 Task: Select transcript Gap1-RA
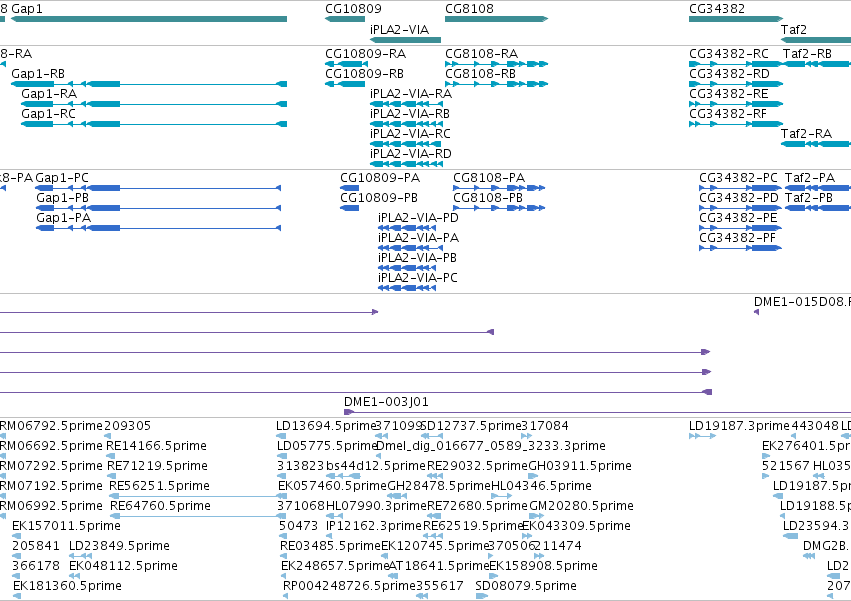154,104
